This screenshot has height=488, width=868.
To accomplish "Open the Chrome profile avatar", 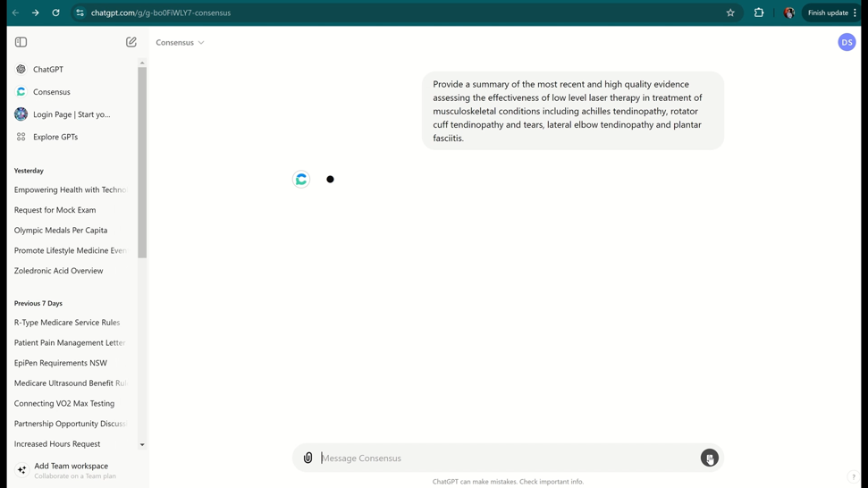I will point(789,13).
